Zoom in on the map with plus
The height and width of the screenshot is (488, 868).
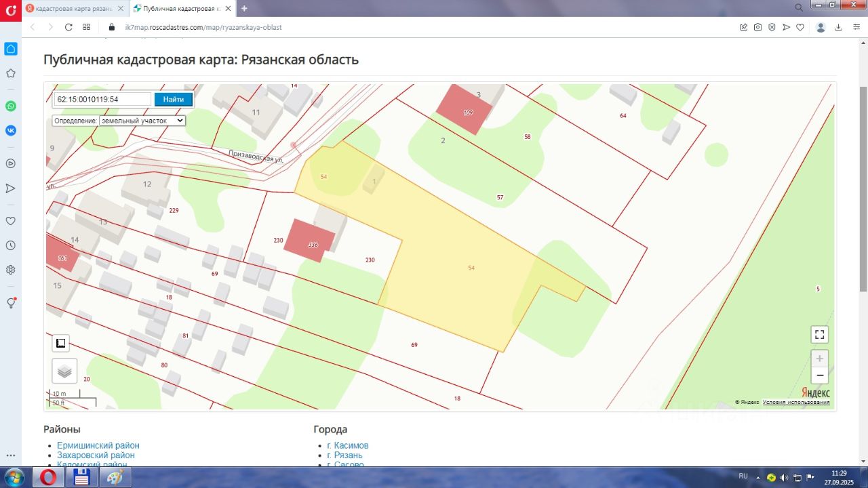(820, 359)
